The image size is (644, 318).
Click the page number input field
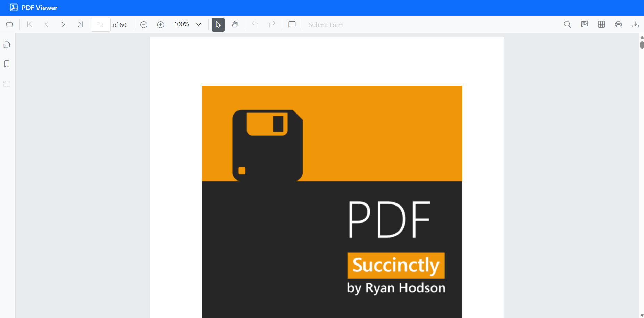[101, 25]
